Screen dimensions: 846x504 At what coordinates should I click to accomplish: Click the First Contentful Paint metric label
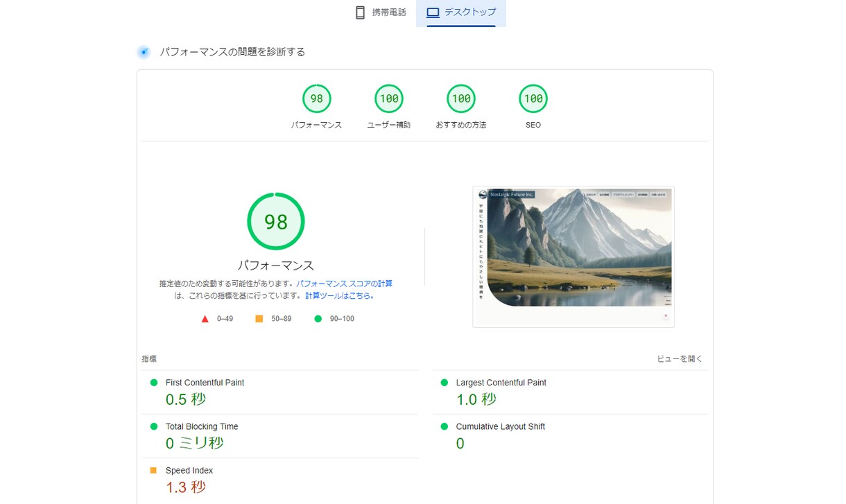pos(205,383)
